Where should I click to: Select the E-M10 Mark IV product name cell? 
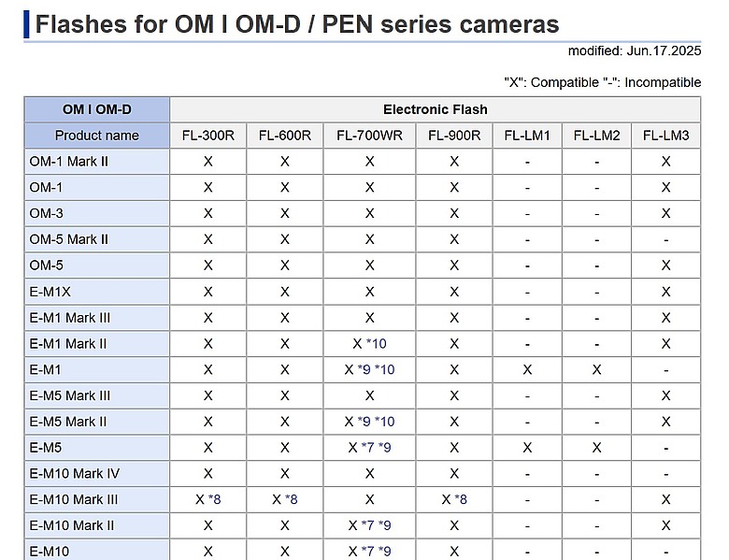click(x=96, y=473)
